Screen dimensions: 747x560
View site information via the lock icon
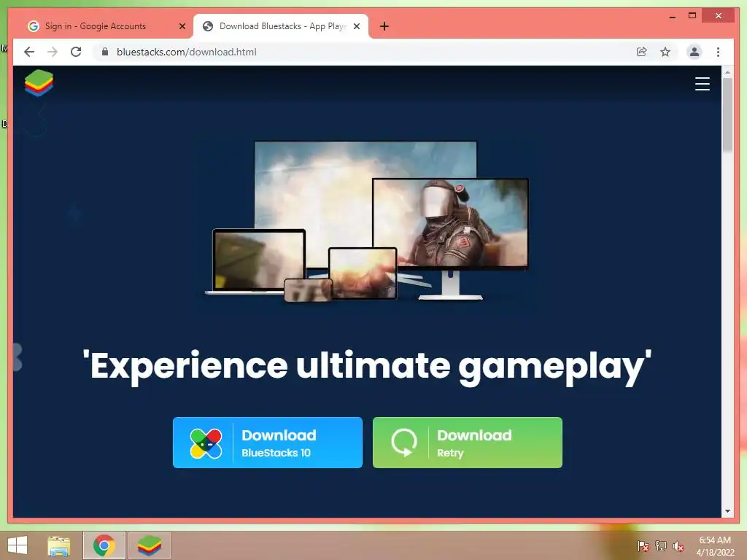(x=105, y=52)
